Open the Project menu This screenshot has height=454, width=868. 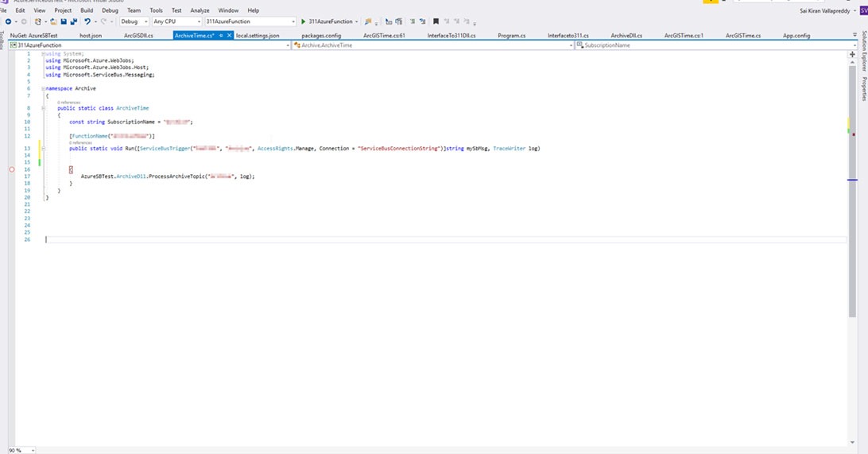coord(63,10)
